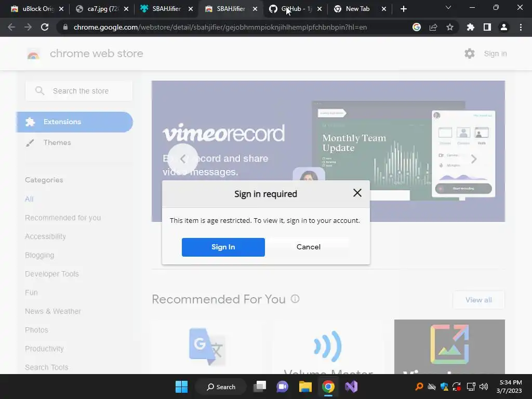Switch to the ca7.jpg tab

[x=98, y=9]
